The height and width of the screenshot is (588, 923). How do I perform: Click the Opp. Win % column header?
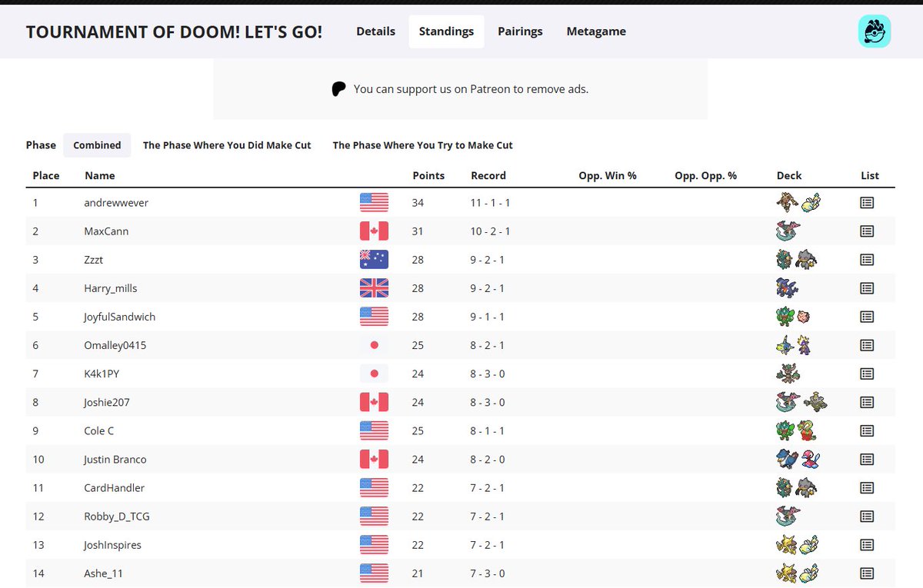click(608, 175)
